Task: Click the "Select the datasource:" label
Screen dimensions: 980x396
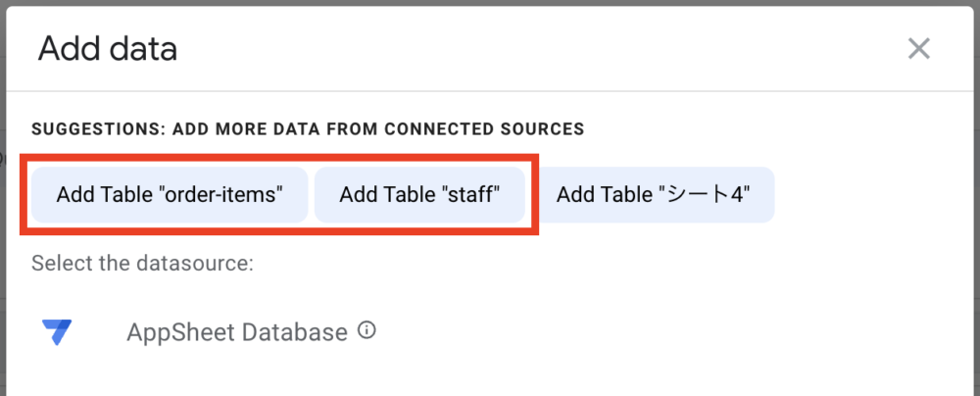Action: pyautogui.click(x=143, y=264)
